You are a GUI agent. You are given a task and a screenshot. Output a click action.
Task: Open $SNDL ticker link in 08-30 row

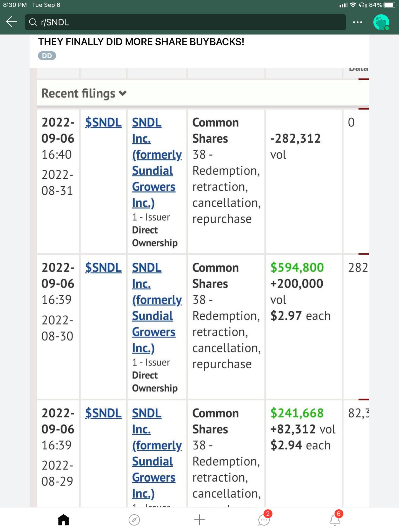(x=103, y=268)
